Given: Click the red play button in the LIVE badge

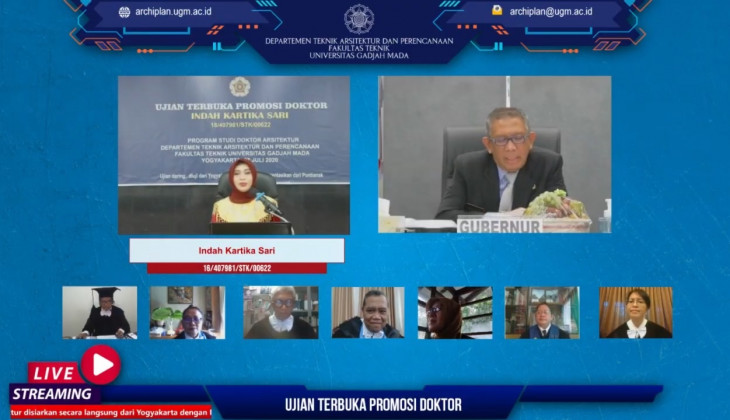Looking at the screenshot, I should click(x=101, y=365).
